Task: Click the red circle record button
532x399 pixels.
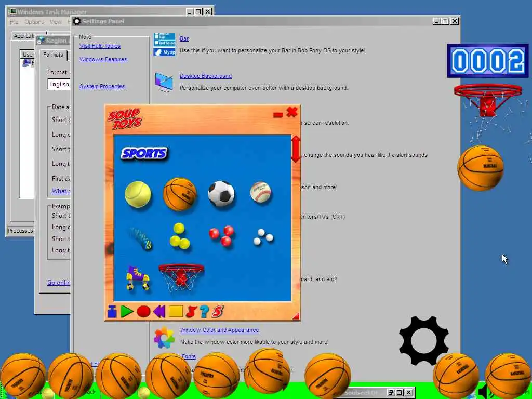Action: (143, 312)
